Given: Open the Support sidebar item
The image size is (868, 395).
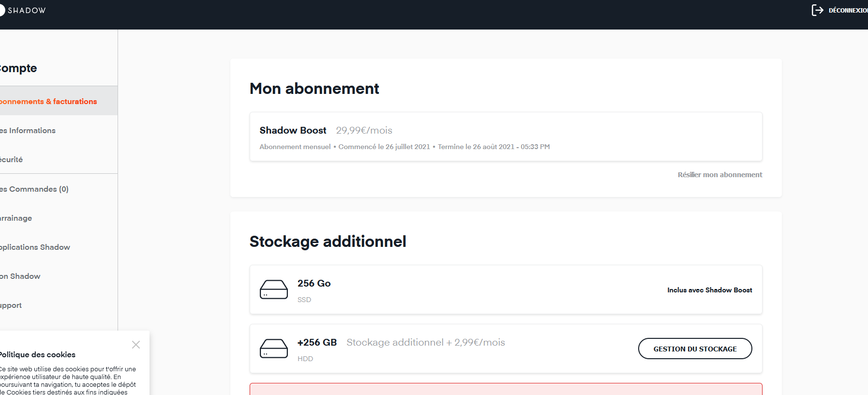Looking at the screenshot, I should pos(11,305).
